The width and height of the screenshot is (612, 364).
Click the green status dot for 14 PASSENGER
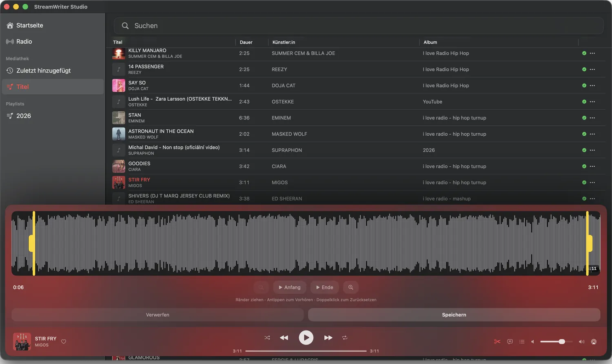(584, 69)
